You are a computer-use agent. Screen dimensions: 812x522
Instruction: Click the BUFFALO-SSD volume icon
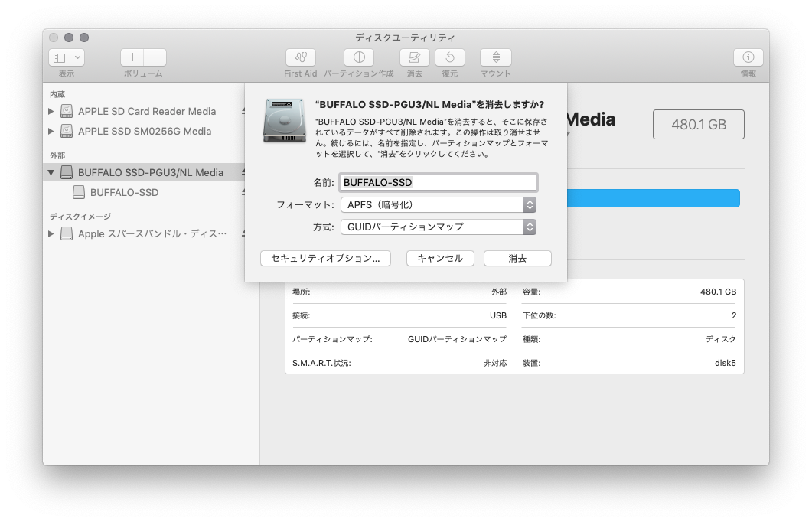[x=79, y=193]
